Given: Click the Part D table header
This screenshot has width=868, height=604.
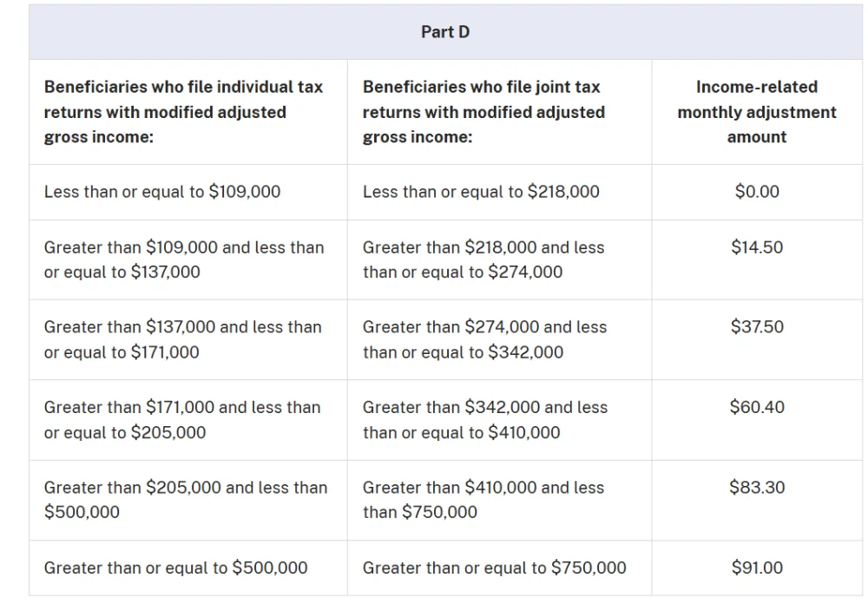Looking at the screenshot, I should pos(445,32).
